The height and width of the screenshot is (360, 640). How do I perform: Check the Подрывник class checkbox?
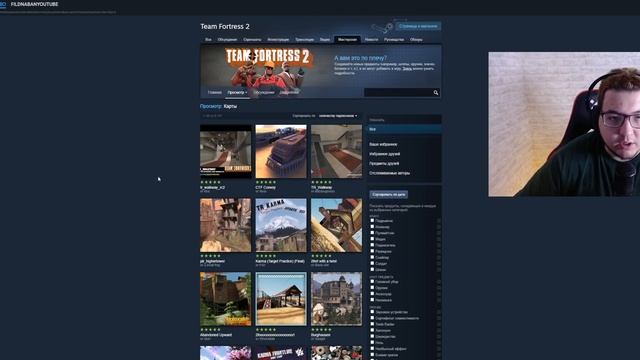tap(372, 220)
